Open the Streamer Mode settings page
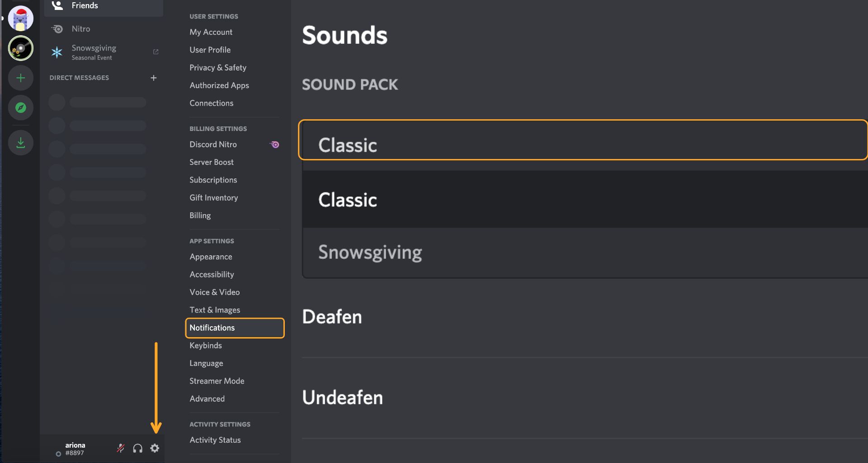 (217, 381)
